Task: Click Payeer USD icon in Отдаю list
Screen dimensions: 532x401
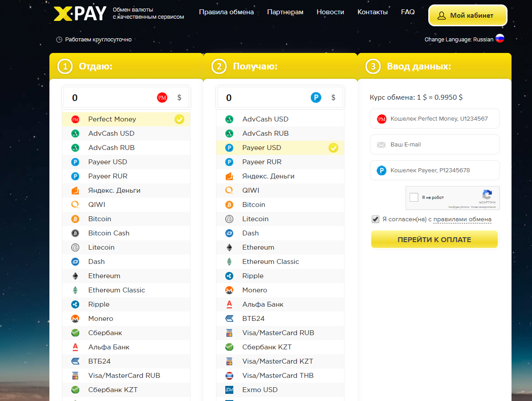Action: pyautogui.click(x=75, y=162)
